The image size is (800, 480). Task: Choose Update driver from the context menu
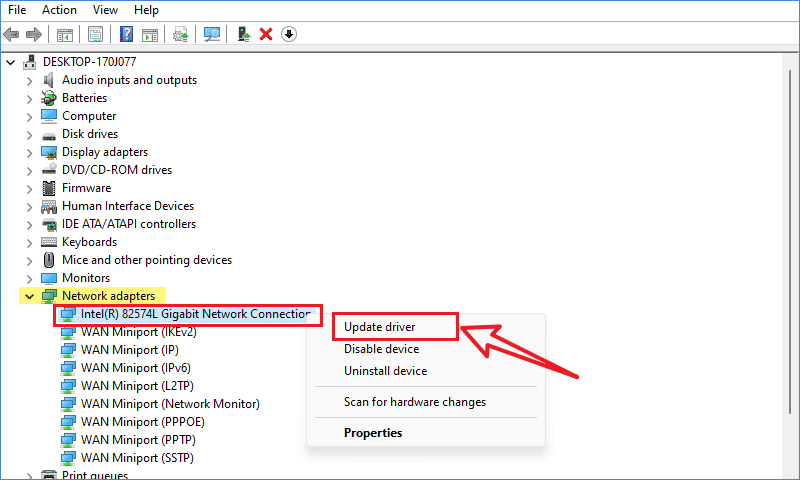coord(380,327)
